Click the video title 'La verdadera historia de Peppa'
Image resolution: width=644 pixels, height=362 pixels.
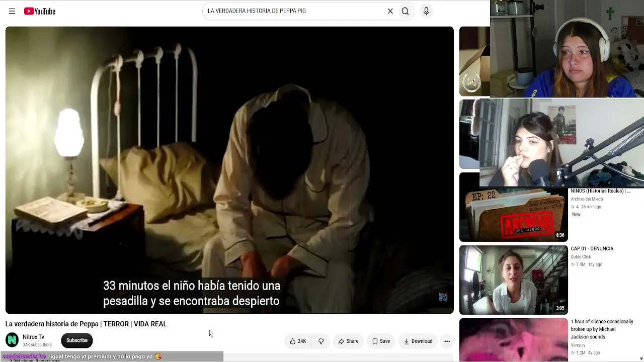(x=86, y=324)
